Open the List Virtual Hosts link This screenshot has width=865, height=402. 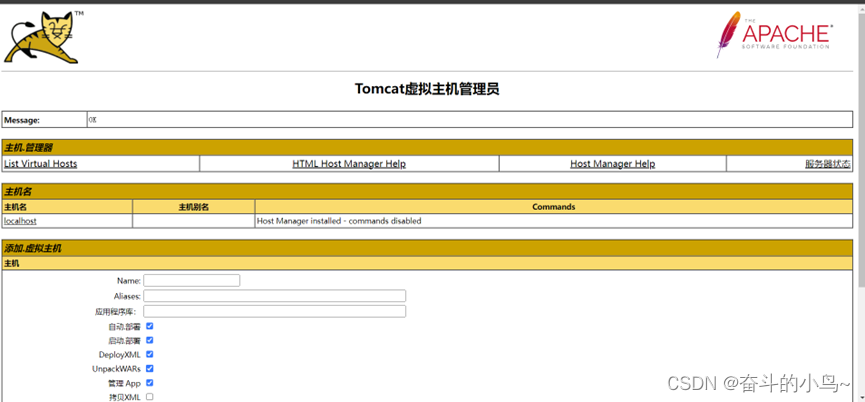coord(40,164)
